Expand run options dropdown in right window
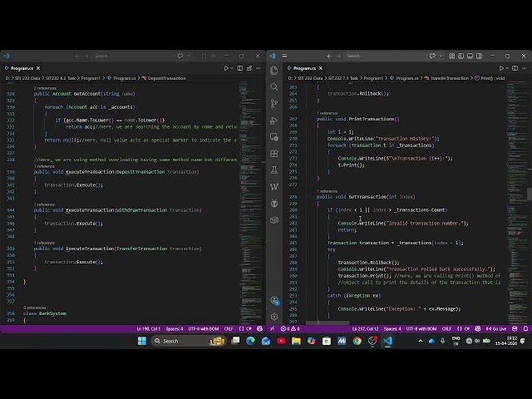Screen dimensions: 532x399 (x=507, y=68)
